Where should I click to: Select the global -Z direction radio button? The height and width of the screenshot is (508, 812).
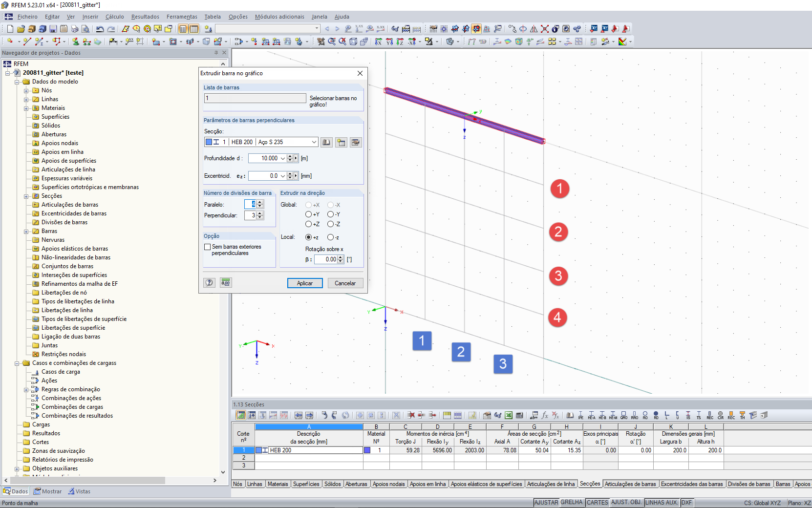331,224
